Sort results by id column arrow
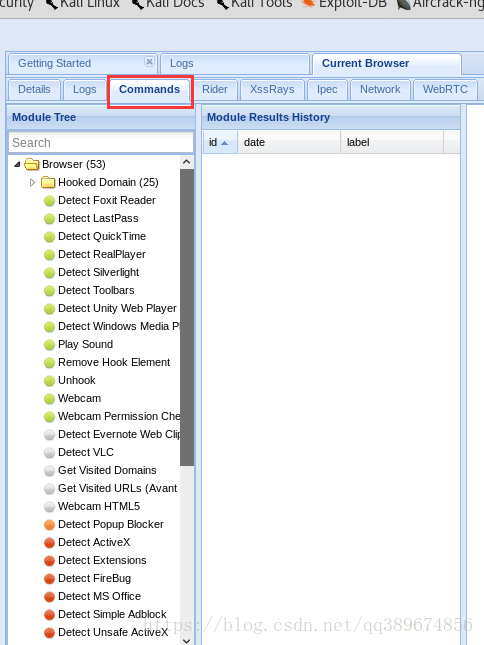 [x=225, y=143]
